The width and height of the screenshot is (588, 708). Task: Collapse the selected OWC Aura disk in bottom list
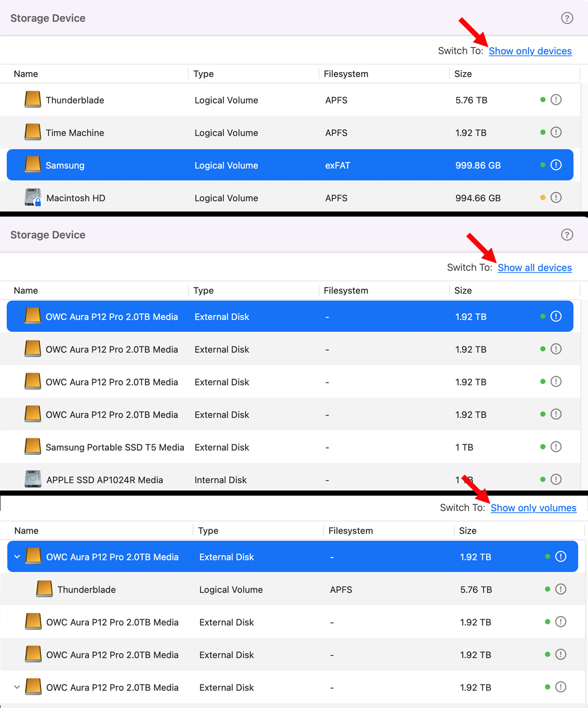click(x=17, y=557)
